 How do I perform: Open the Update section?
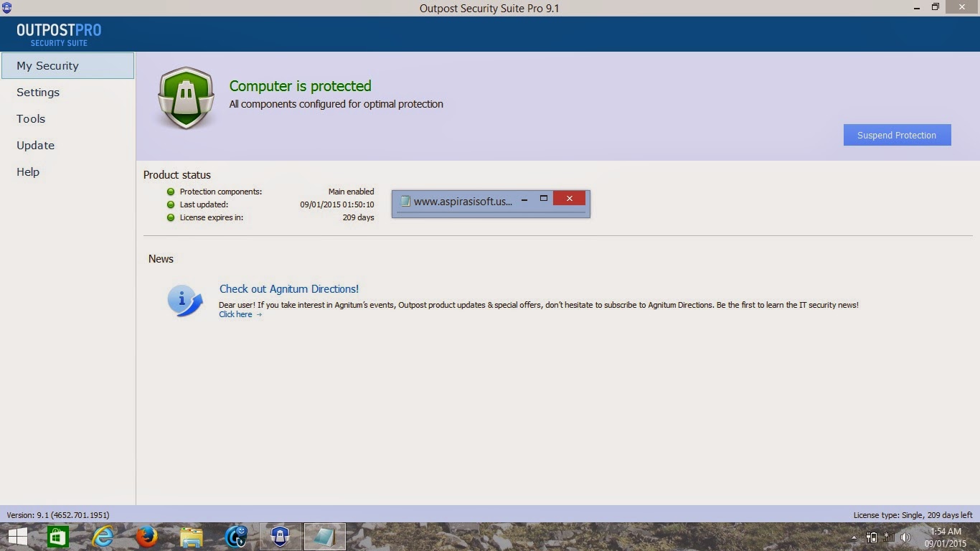(x=35, y=145)
